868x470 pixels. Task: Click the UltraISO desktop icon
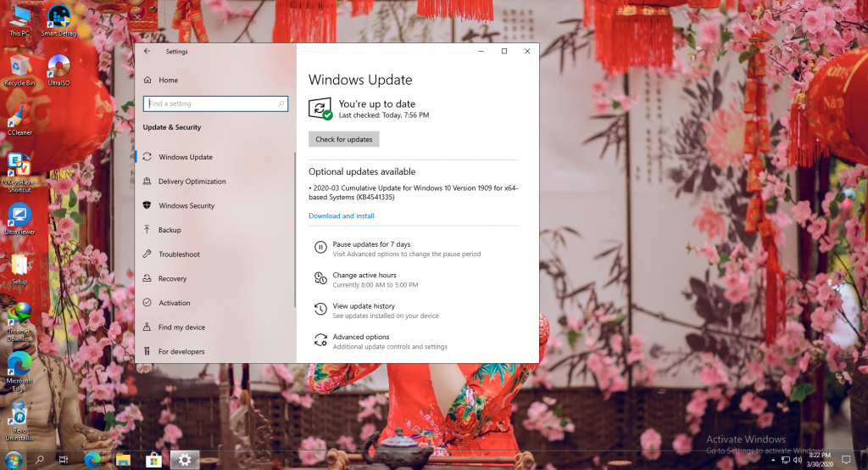pyautogui.click(x=58, y=70)
